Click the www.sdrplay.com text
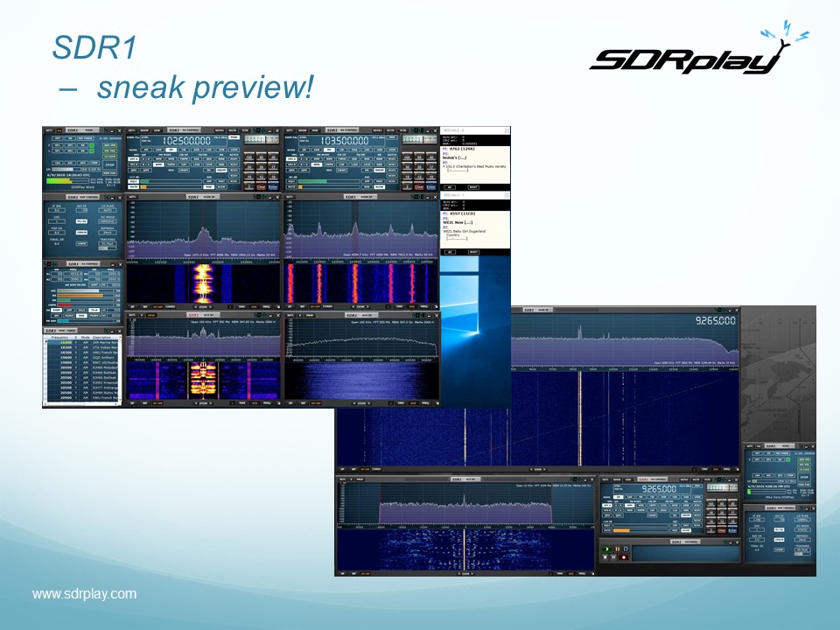This screenshot has height=630, width=840. (x=84, y=593)
